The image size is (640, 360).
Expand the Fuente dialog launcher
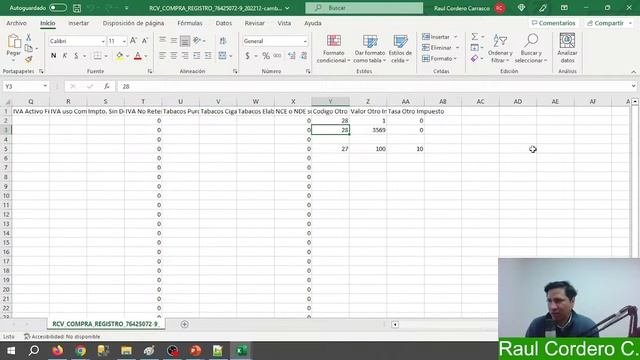[150, 71]
